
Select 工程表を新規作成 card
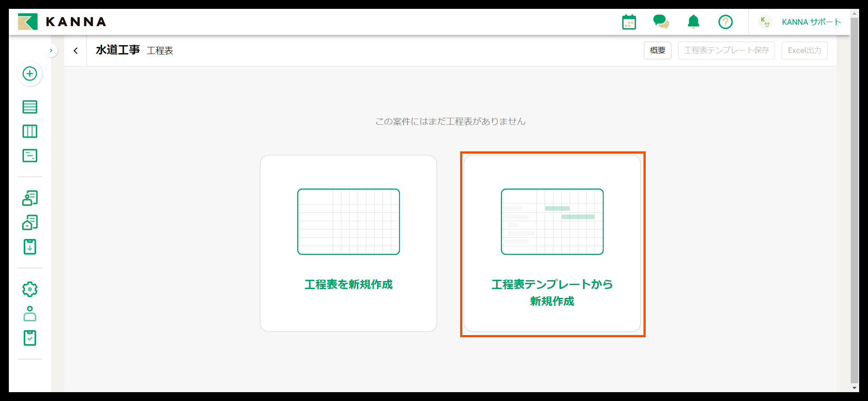pyautogui.click(x=349, y=243)
